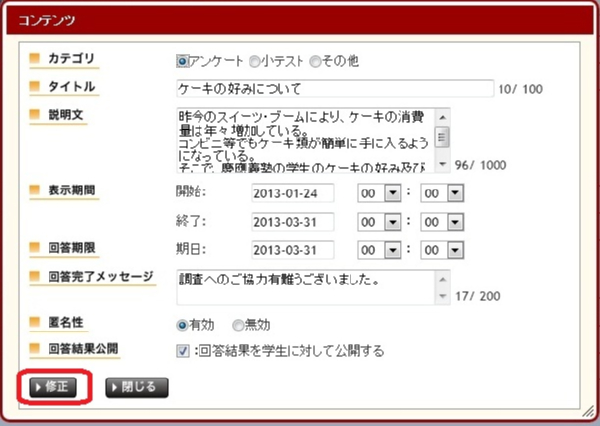
Task: Click the 終了 date field
Action: pyautogui.click(x=298, y=221)
